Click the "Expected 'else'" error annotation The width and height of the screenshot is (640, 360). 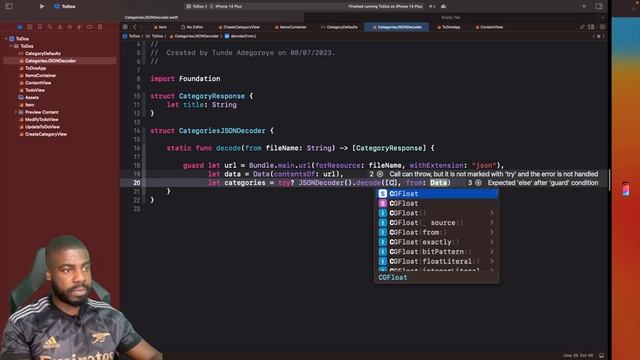[543, 183]
